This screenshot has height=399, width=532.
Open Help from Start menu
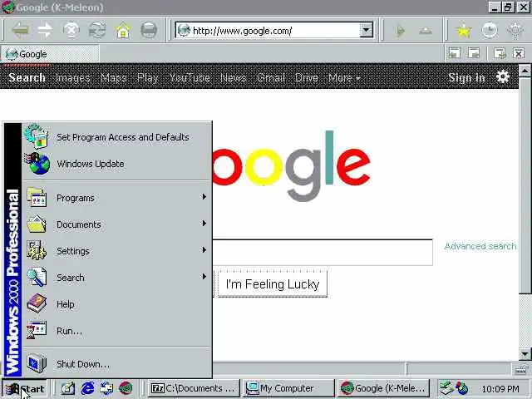(117, 304)
